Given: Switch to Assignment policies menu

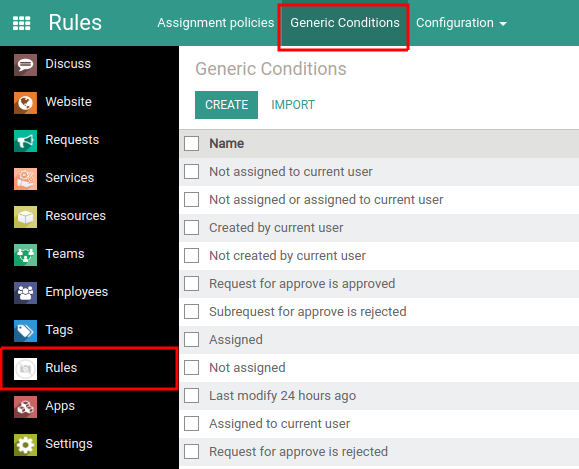Looking at the screenshot, I should click(216, 23).
